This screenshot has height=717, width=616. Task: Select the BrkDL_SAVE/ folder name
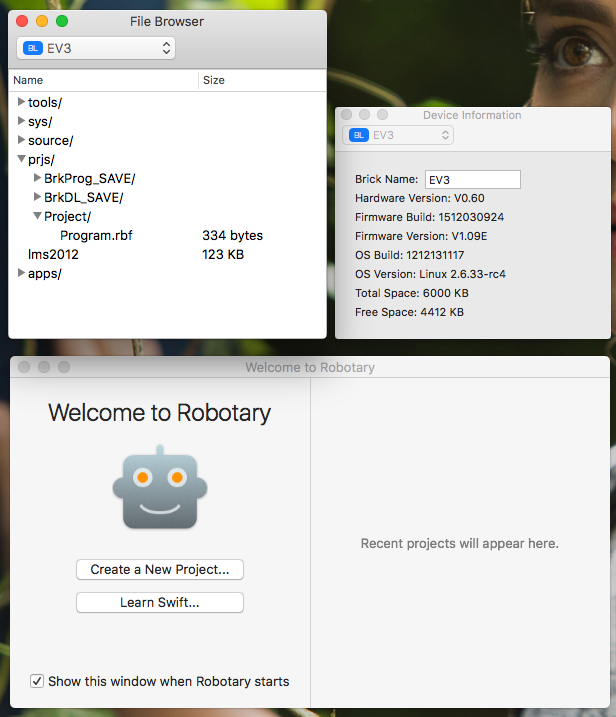(84, 198)
